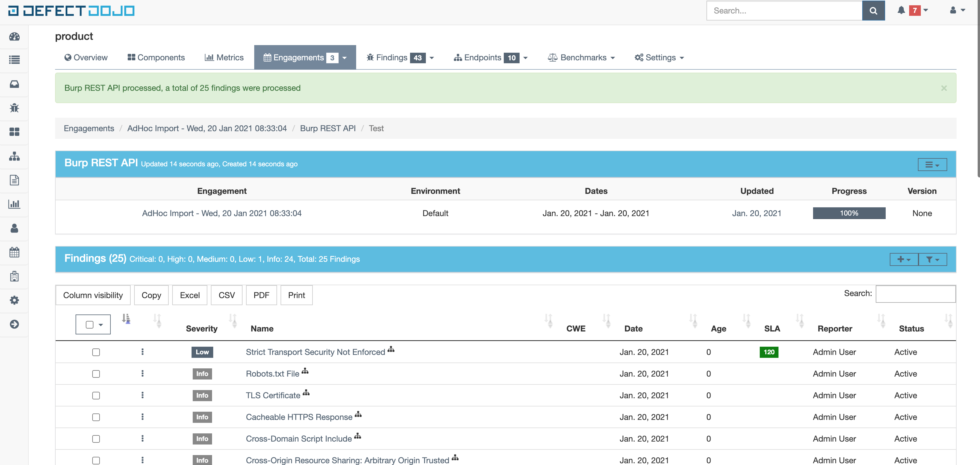Select the bug icon in the sidebar
The height and width of the screenshot is (465, 980).
(14, 108)
